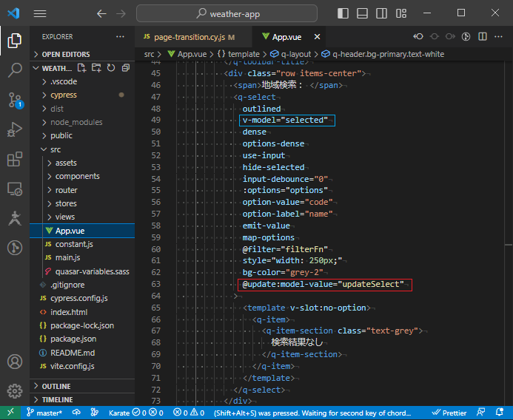Create a new file in the explorer
Screen dimensions: 513x420
click(x=81, y=68)
